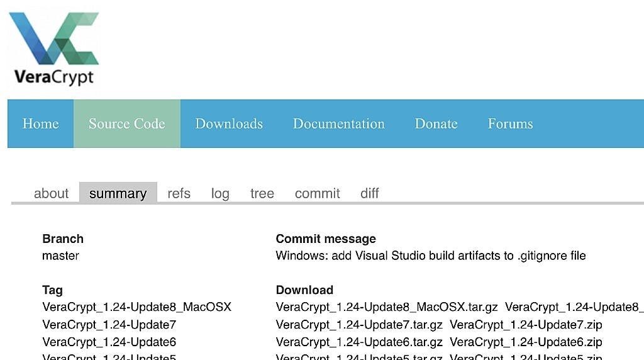The width and height of the screenshot is (644, 360).
Task: Open the diff tab
Action: point(370,193)
